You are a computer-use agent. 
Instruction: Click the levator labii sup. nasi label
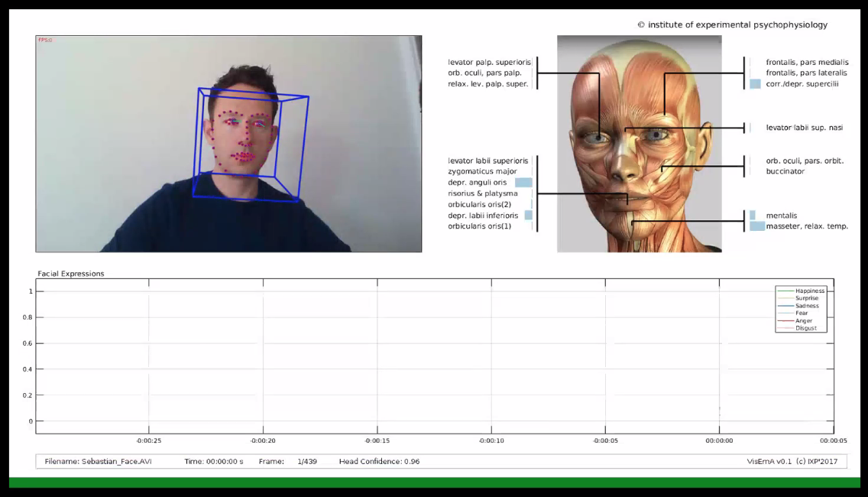(x=804, y=128)
